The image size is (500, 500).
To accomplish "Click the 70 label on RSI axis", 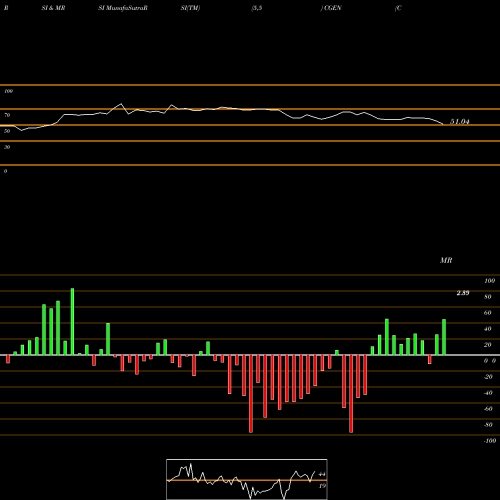I will [7, 115].
